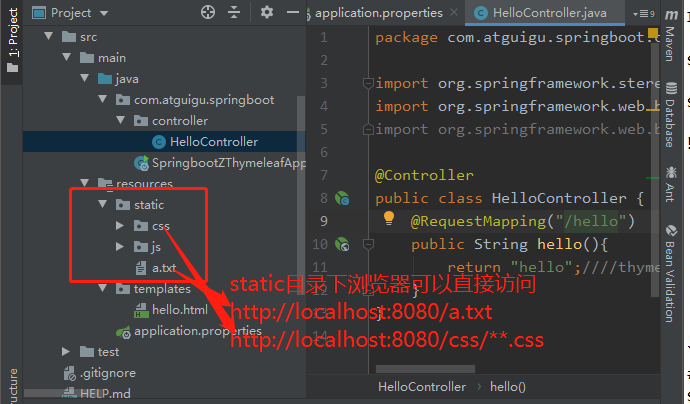
Task: Collapse the templates folder
Action: [x=103, y=288]
